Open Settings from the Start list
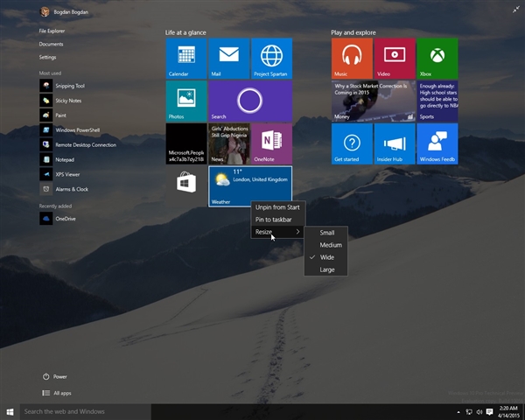This screenshot has height=420, width=525. pyautogui.click(x=47, y=57)
